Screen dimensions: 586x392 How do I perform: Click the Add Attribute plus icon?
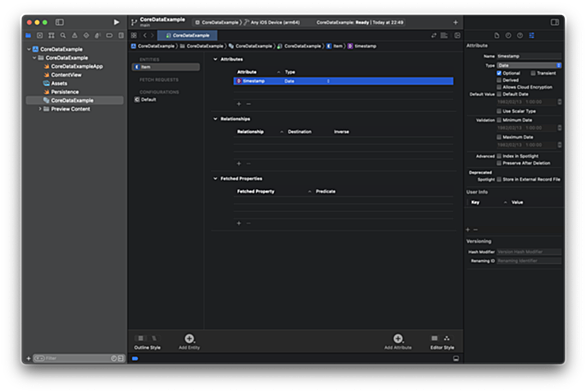coord(398,339)
